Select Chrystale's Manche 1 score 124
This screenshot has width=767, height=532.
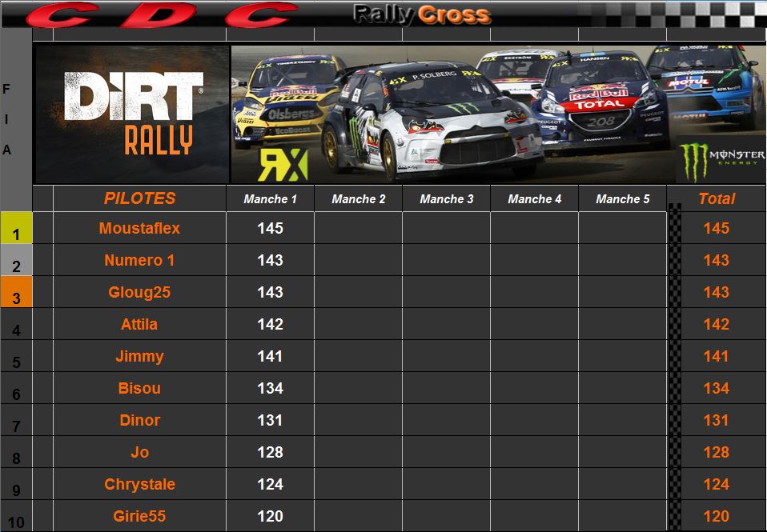(270, 484)
